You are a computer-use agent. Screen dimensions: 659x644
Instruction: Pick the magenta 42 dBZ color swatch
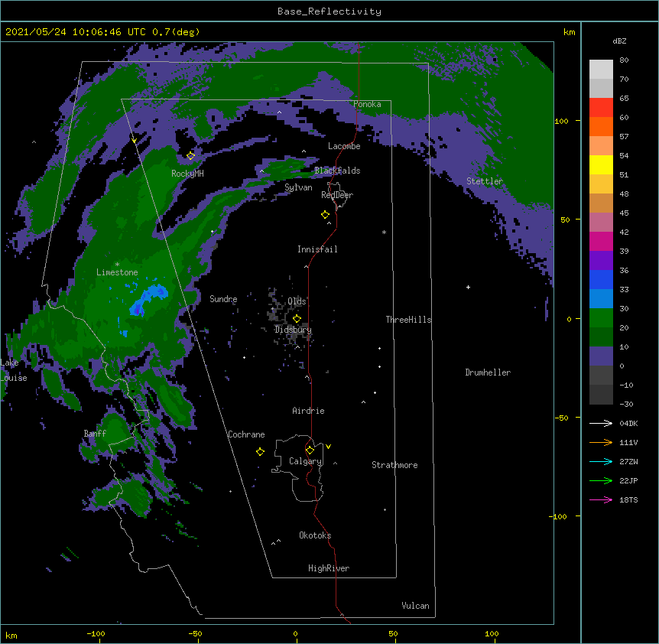click(601, 241)
